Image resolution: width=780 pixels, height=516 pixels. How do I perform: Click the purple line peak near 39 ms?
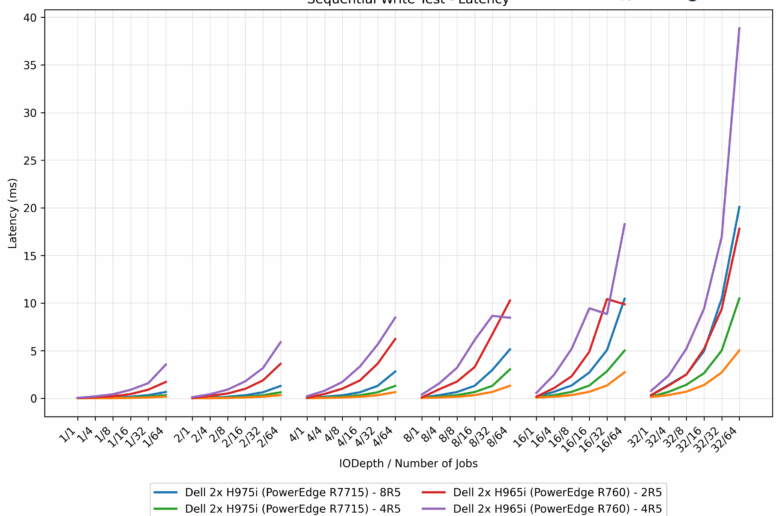tap(739, 29)
